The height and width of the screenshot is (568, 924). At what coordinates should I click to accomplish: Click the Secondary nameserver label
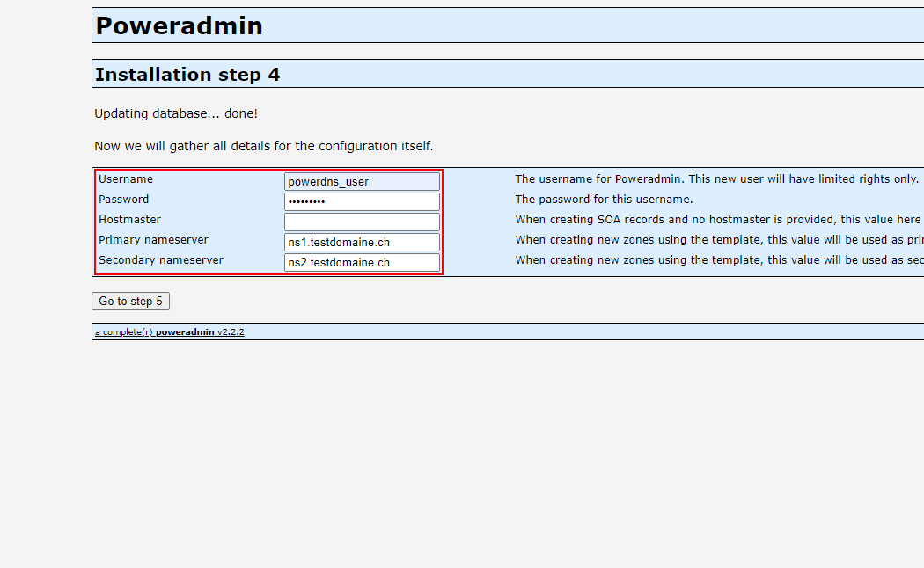(161, 259)
